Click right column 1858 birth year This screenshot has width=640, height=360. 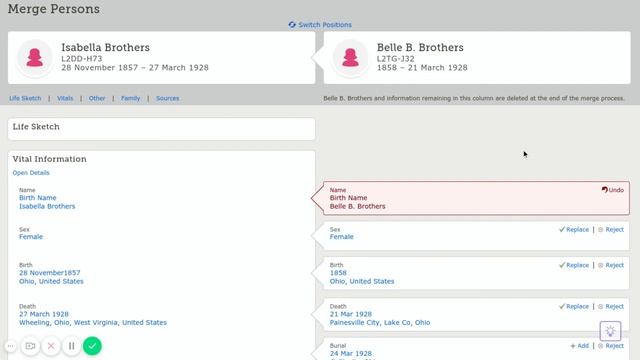338,273
